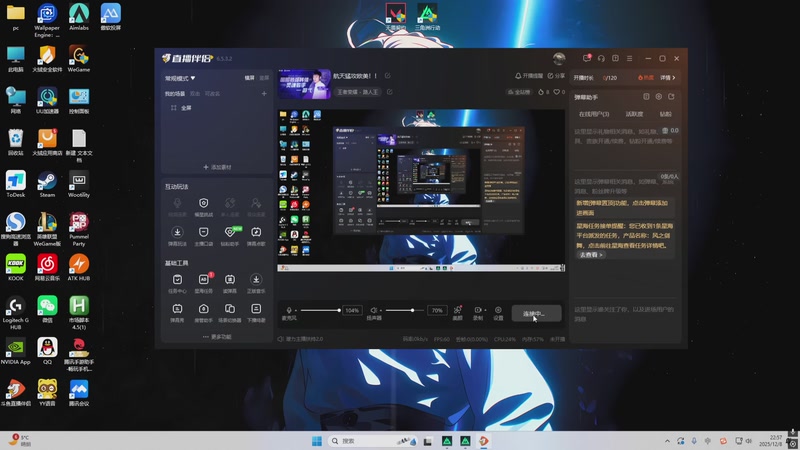
Task: Open the 主播口袋 shield-shaped interactive icon
Action: tap(204, 235)
